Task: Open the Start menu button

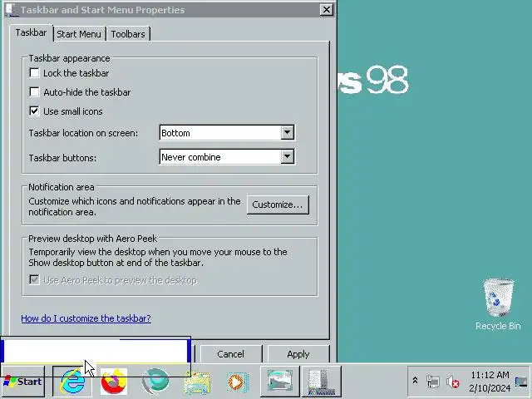Action: point(23,382)
